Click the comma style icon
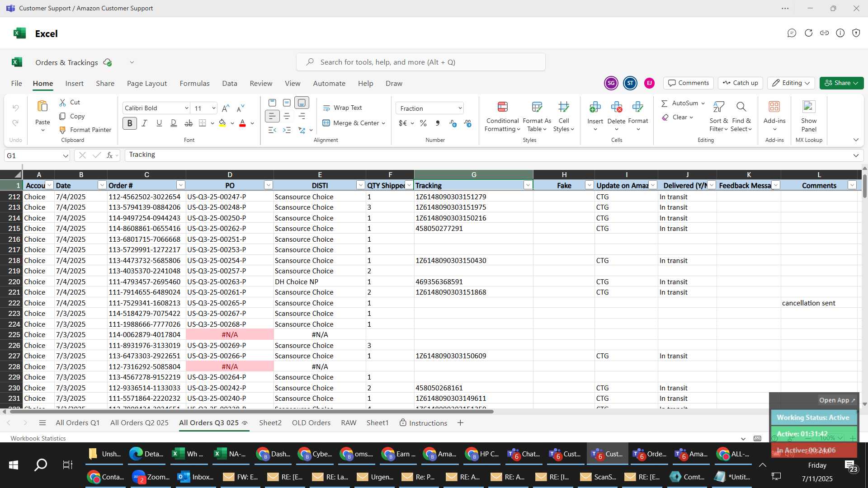868x488 pixels. click(437, 123)
